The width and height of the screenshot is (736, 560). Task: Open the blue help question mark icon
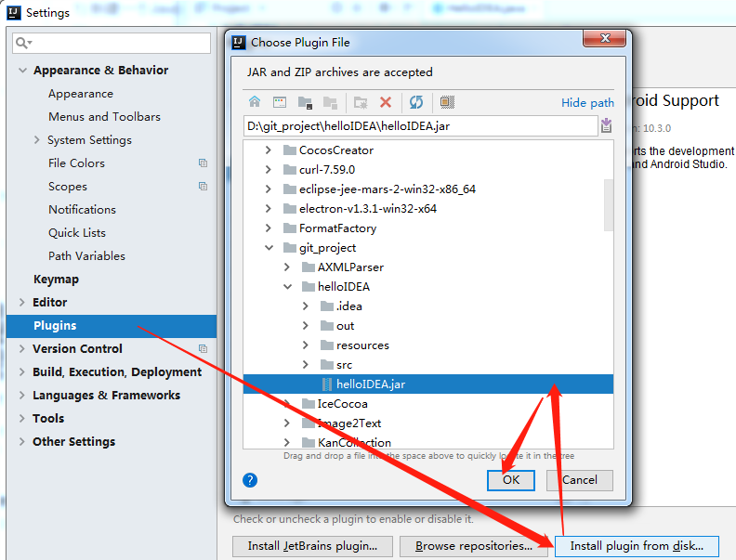[x=250, y=480]
